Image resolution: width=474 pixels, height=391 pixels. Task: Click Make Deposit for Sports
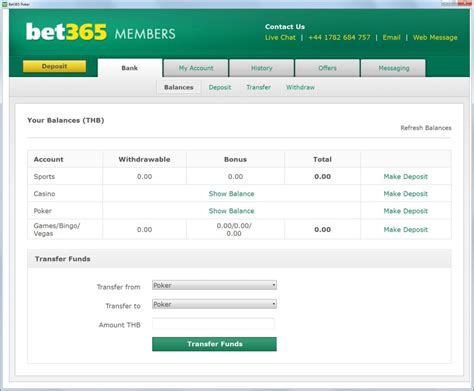[x=405, y=177]
